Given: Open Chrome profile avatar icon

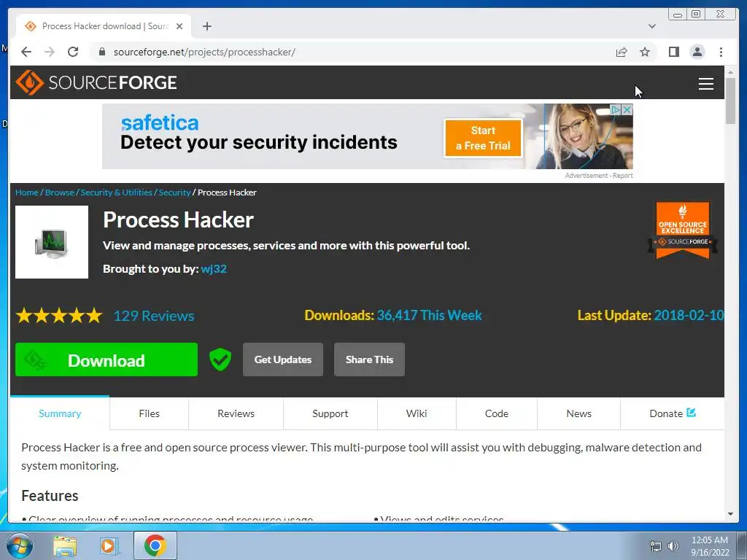Looking at the screenshot, I should (x=697, y=52).
